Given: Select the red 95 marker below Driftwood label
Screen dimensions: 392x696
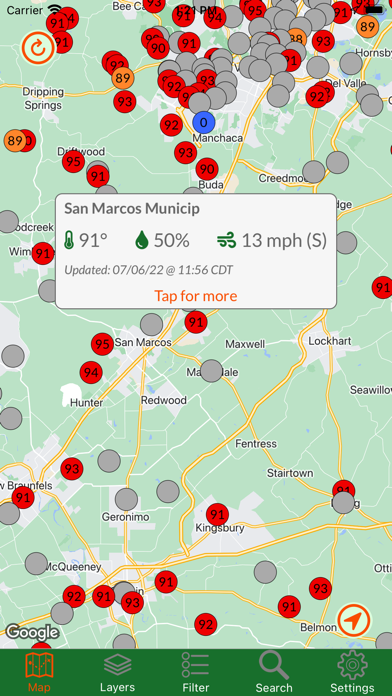Looking at the screenshot, I should pos(73,162).
